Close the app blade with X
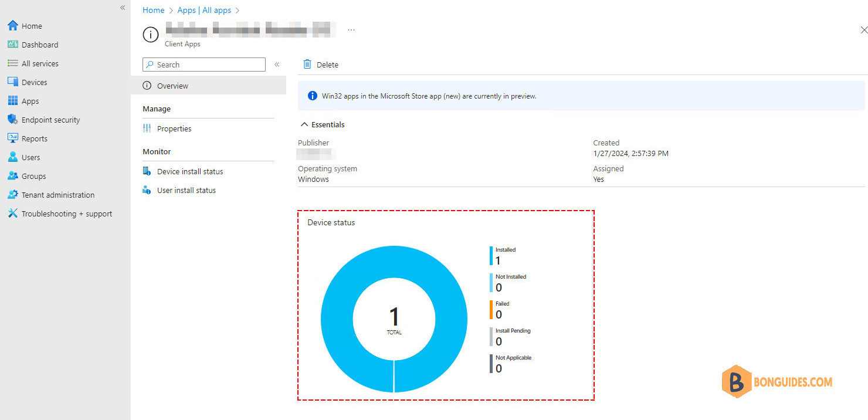868x420 pixels. tap(863, 30)
